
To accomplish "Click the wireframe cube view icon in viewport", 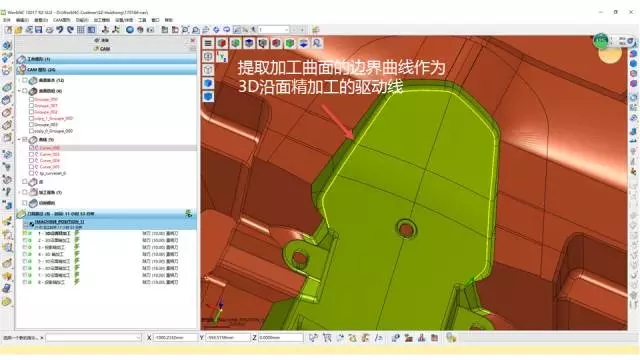I will pos(208,70).
